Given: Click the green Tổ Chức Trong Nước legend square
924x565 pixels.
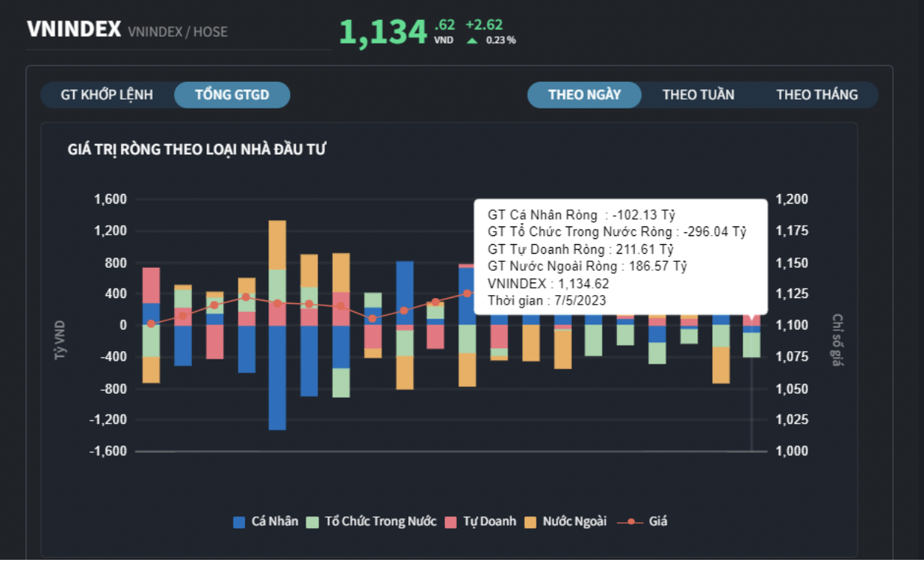Looking at the screenshot, I should pyautogui.click(x=312, y=522).
